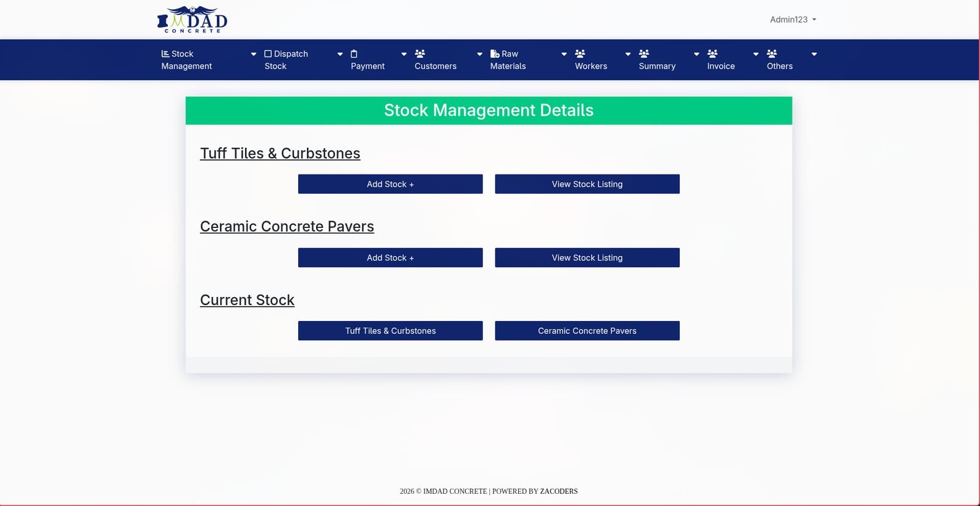
Task: Click the Summary people icon
Action: 644,54
